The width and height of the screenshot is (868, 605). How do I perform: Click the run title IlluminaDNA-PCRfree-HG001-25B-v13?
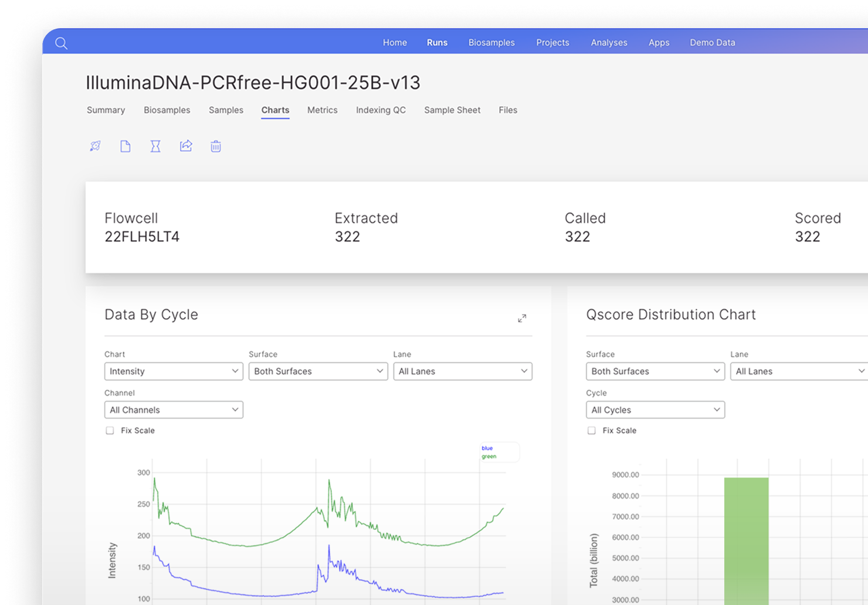(x=253, y=83)
